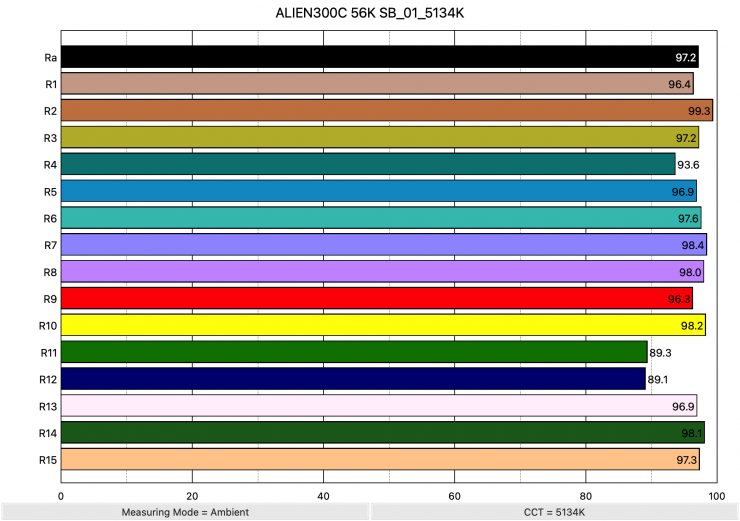Screen dimensions: 740x521
Task: Select the dark green R14 bar
Action: [x=382, y=433]
